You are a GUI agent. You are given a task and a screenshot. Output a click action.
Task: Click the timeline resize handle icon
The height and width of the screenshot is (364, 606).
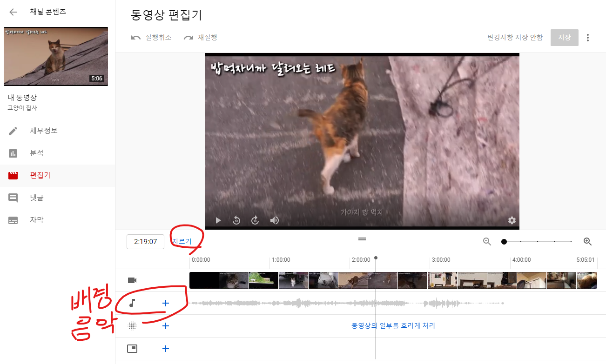pyautogui.click(x=362, y=239)
